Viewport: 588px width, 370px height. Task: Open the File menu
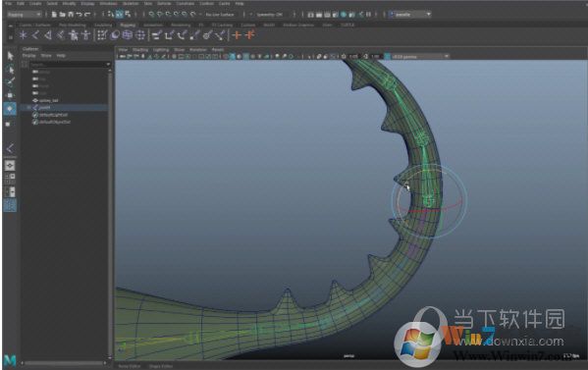pos(8,3)
